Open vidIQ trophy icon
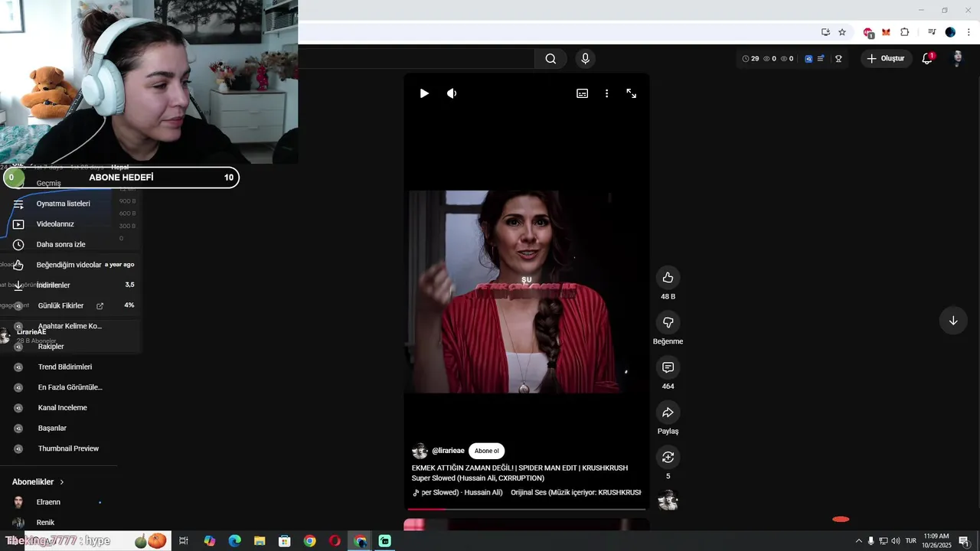The width and height of the screenshot is (980, 551). pyautogui.click(x=838, y=59)
